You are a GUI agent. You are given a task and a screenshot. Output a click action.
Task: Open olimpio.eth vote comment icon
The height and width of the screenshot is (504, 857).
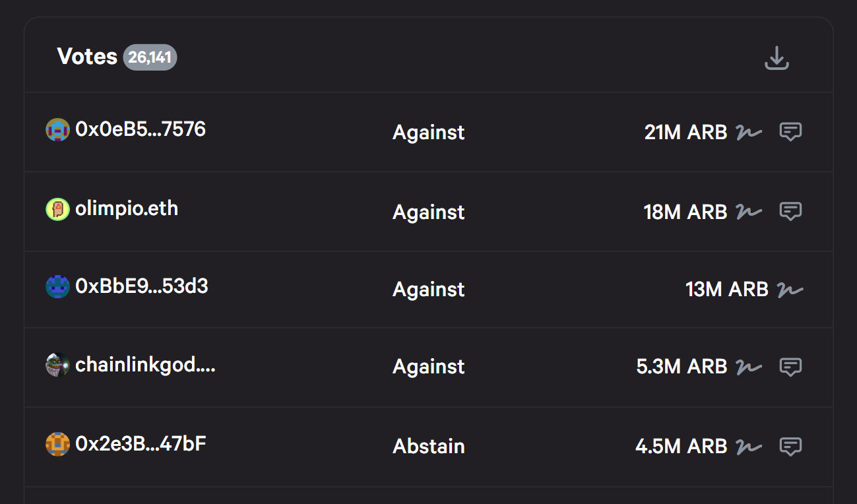coord(790,212)
